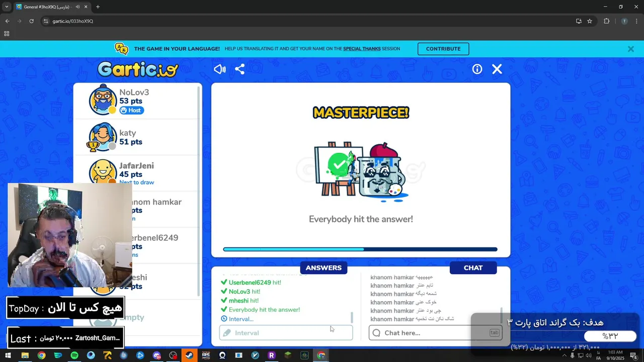This screenshot has height=362, width=644.
Task: Open the Windows notification center
Action: (633, 355)
